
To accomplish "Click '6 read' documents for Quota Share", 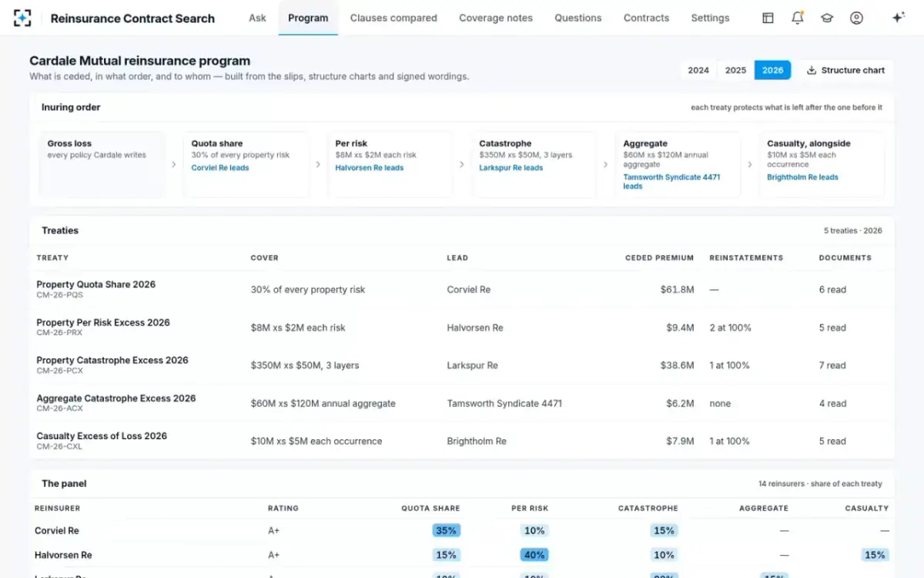I will pyautogui.click(x=832, y=290).
